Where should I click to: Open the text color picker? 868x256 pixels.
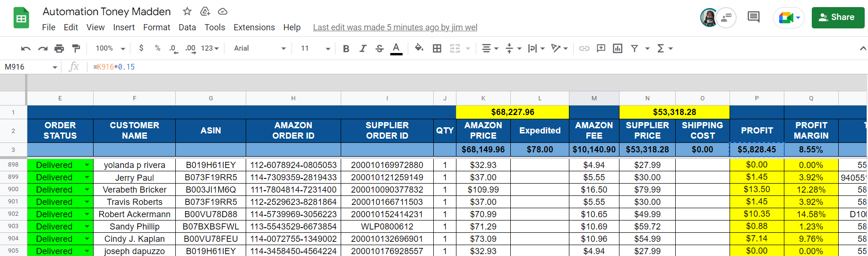coord(396,48)
